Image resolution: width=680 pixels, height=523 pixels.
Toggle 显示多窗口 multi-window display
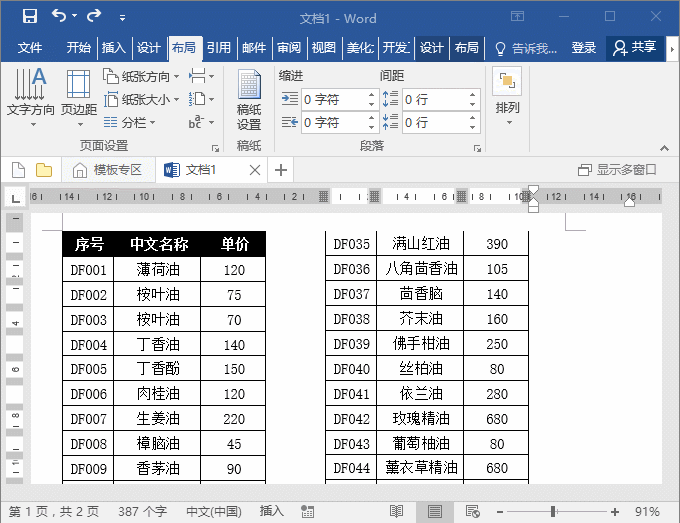[x=617, y=170]
